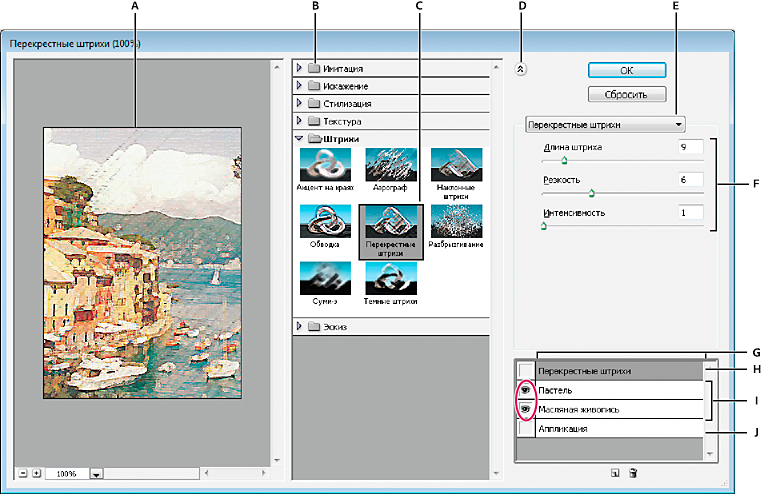Click the zoom in plus button
Viewport: 763px width, 494px height.
pyautogui.click(x=36, y=473)
